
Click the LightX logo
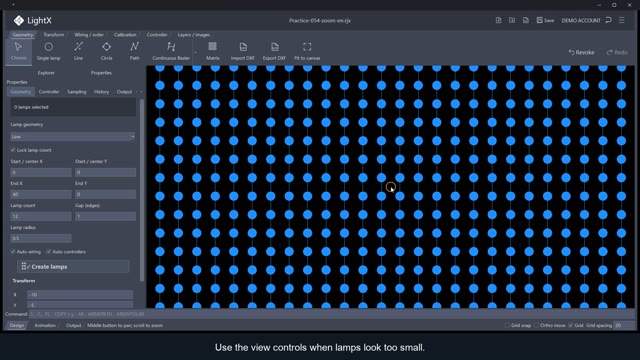pos(32,20)
